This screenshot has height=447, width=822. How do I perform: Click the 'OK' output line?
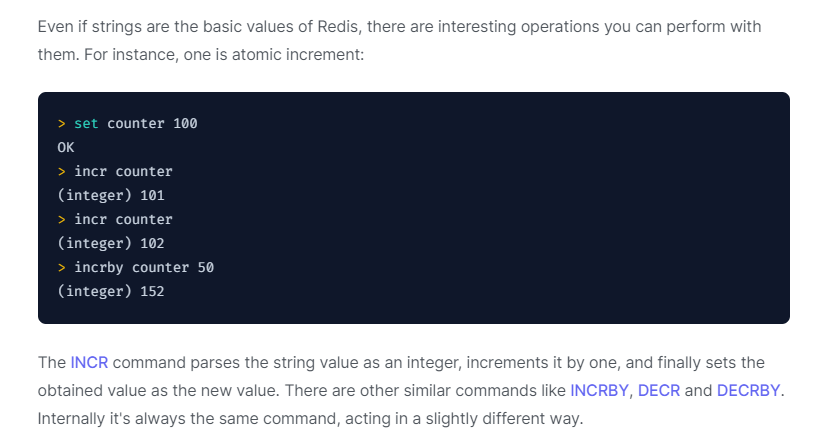click(66, 147)
